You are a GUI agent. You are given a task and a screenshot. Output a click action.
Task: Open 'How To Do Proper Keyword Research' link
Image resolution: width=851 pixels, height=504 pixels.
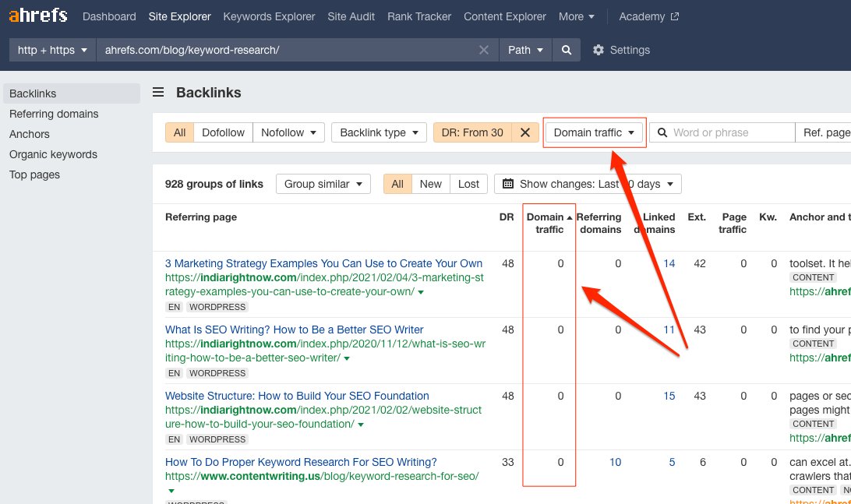tap(301, 462)
